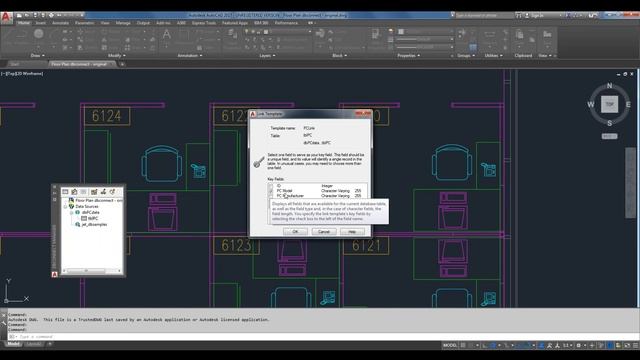Click the 6123 room label
Screen dimensions: 640x360
(x=236, y=246)
